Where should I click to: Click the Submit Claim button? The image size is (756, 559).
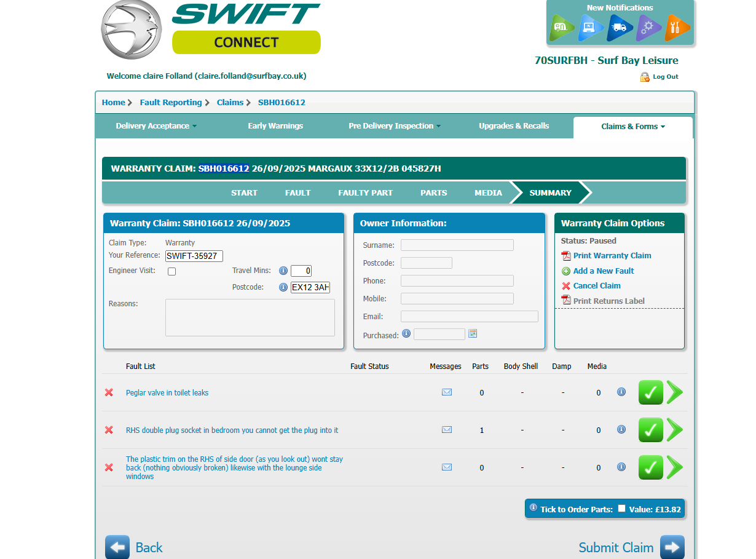631,547
